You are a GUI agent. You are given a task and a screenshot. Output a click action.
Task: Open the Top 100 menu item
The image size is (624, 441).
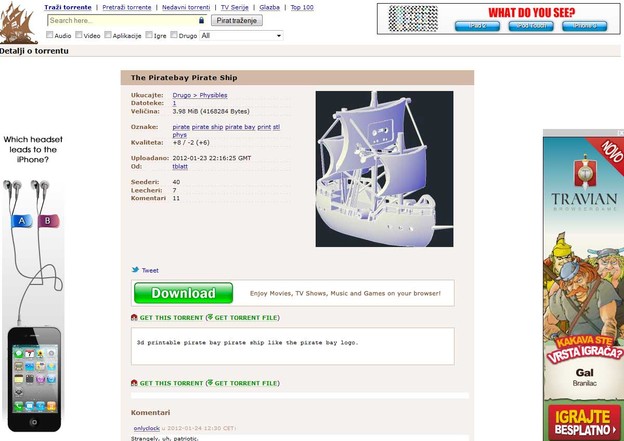click(302, 7)
